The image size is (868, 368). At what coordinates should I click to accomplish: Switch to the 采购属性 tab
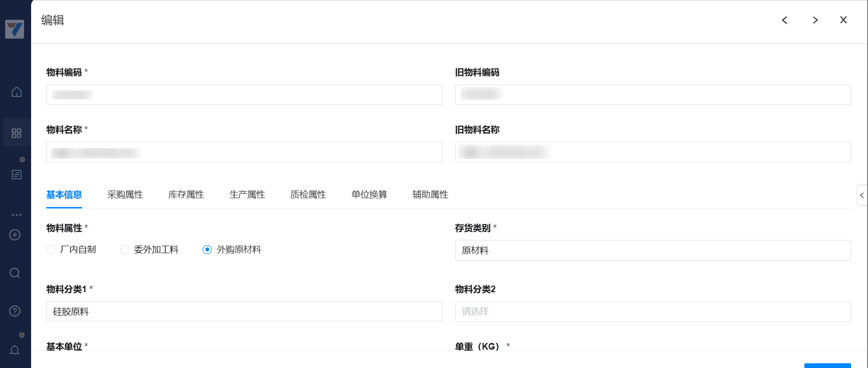(125, 195)
